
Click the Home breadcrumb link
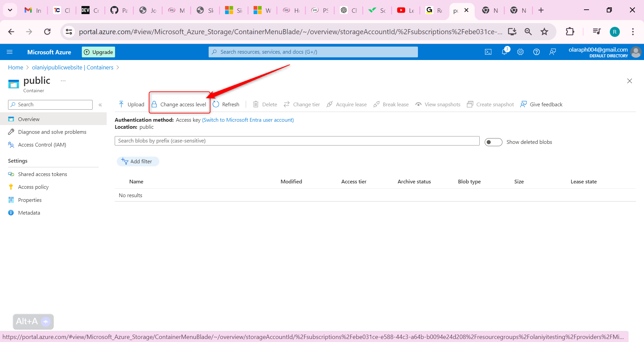click(15, 67)
